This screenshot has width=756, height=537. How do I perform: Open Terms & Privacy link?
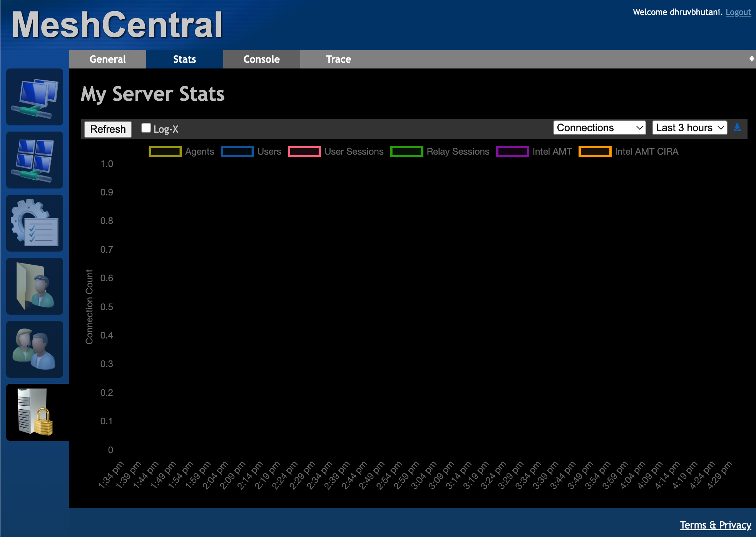tap(716, 525)
